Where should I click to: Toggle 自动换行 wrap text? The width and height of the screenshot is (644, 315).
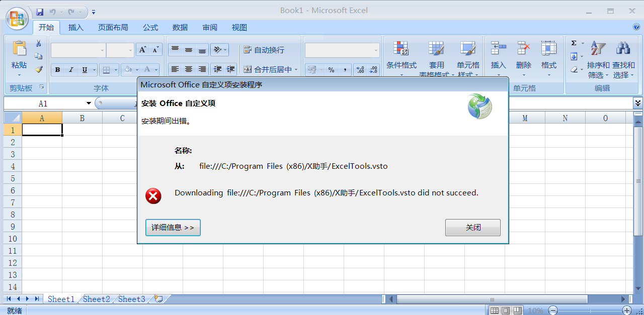[x=264, y=50]
